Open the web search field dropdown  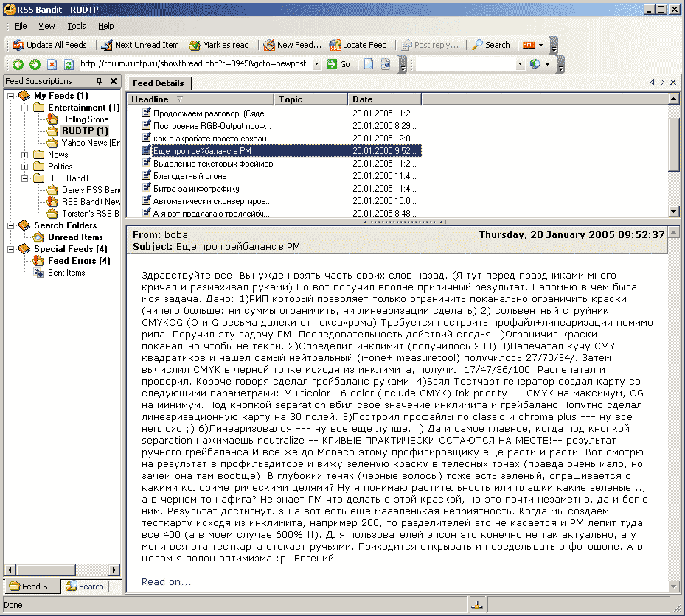[x=520, y=64]
